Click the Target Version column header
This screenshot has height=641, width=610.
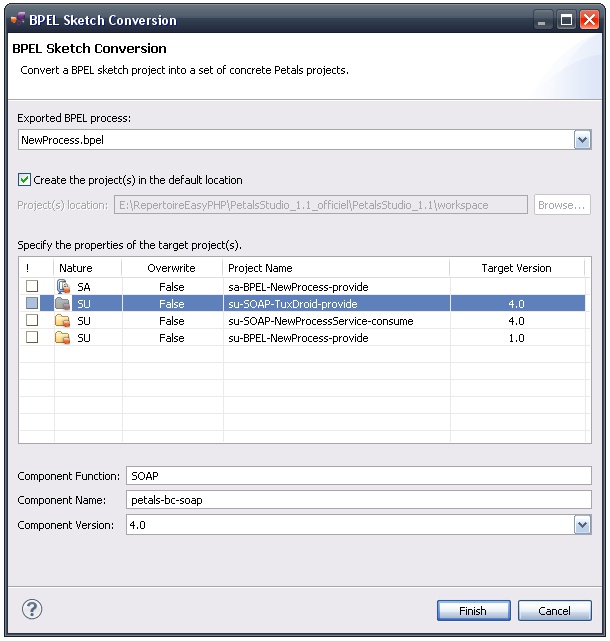point(515,268)
